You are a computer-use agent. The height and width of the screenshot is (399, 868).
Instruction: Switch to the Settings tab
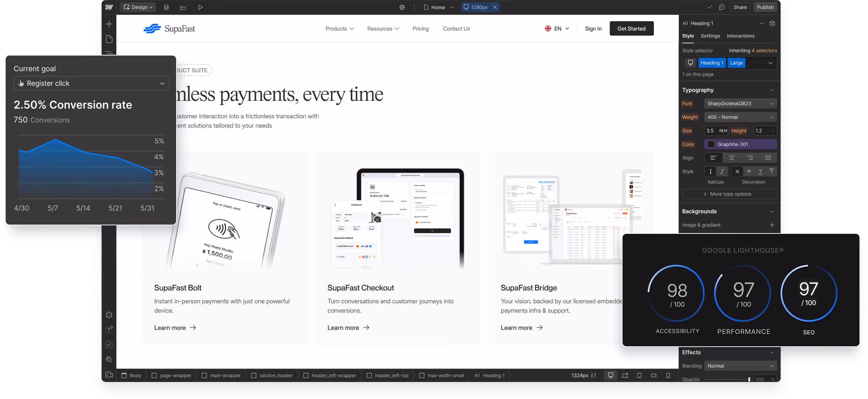point(710,36)
